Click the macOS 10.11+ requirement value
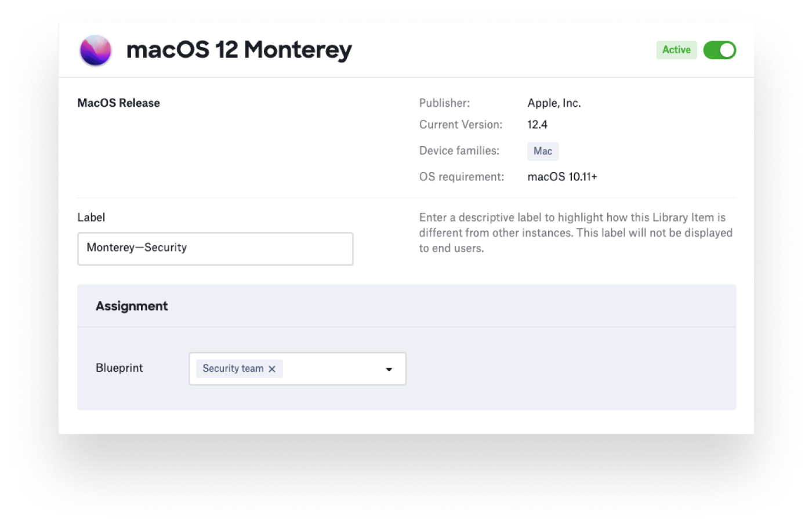The width and height of the screenshot is (812, 527). (562, 177)
